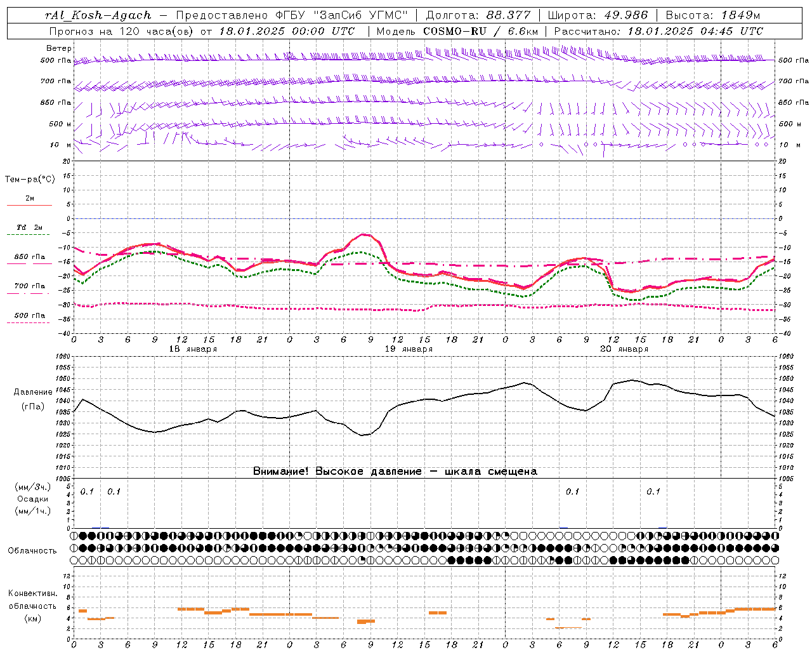Click the 10 м wind level label

(61, 145)
